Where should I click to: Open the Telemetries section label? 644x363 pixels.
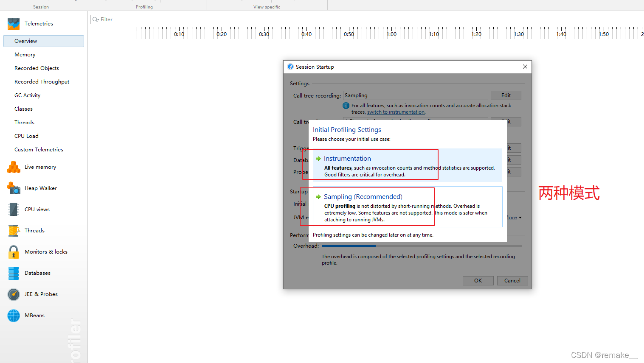pyautogui.click(x=39, y=24)
